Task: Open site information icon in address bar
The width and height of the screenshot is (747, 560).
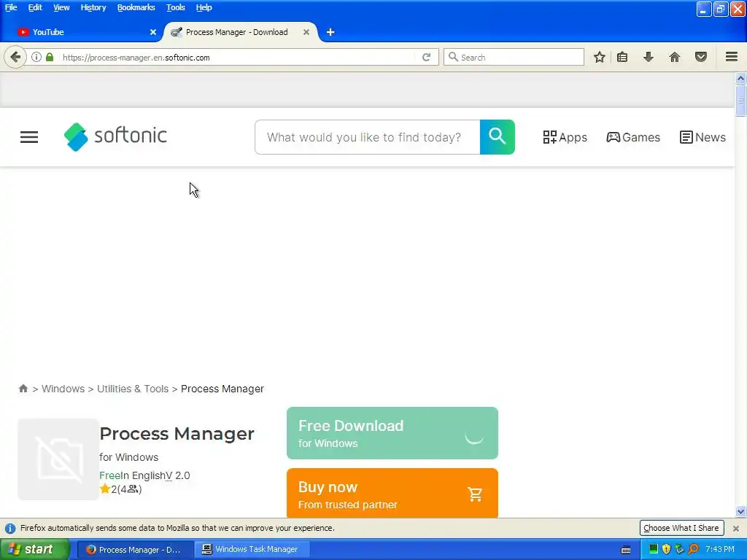Action: click(36, 57)
